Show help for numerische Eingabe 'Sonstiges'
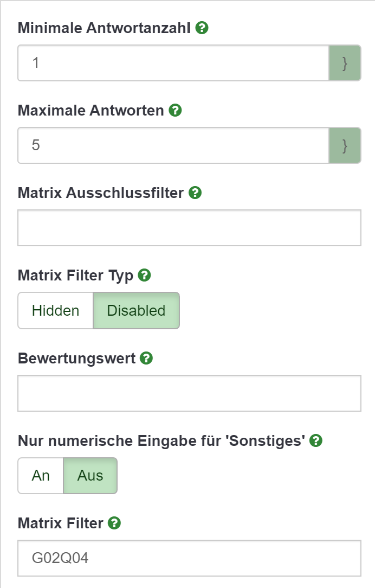This screenshot has width=375, height=588. pos(316,441)
